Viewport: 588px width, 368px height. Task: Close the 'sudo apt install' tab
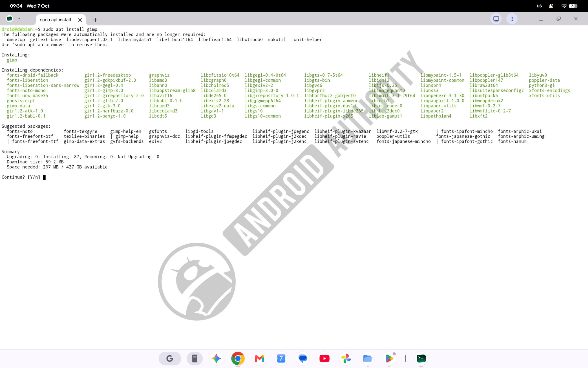[80, 20]
